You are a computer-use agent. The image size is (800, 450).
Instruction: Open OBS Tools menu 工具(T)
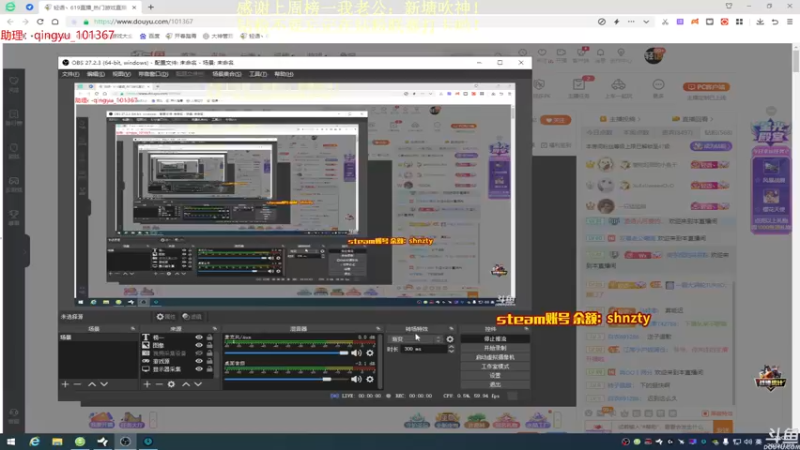pos(258,74)
